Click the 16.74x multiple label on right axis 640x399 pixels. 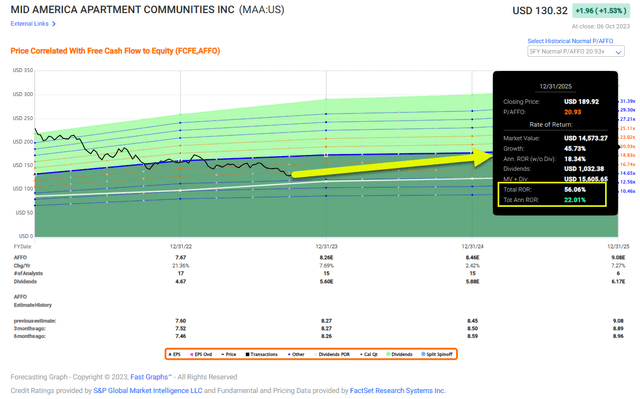[x=628, y=164]
